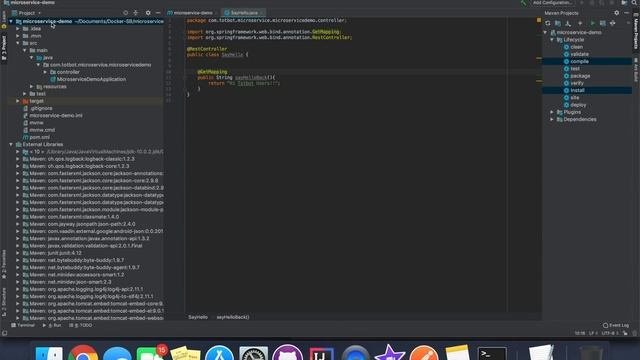The image size is (640, 360).
Task: Open the Project view selector dropdown
Action: (27, 13)
